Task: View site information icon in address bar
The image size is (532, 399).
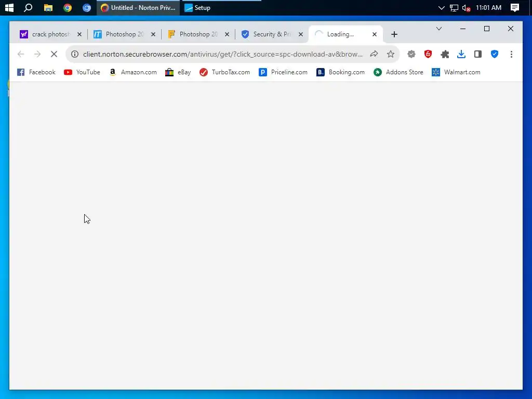Action: [x=75, y=54]
